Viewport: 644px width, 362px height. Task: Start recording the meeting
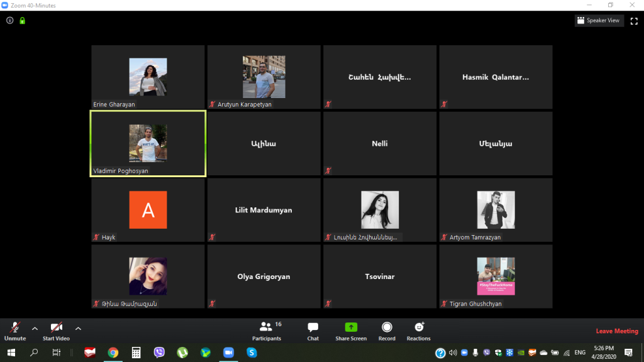[x=387, y=331]
